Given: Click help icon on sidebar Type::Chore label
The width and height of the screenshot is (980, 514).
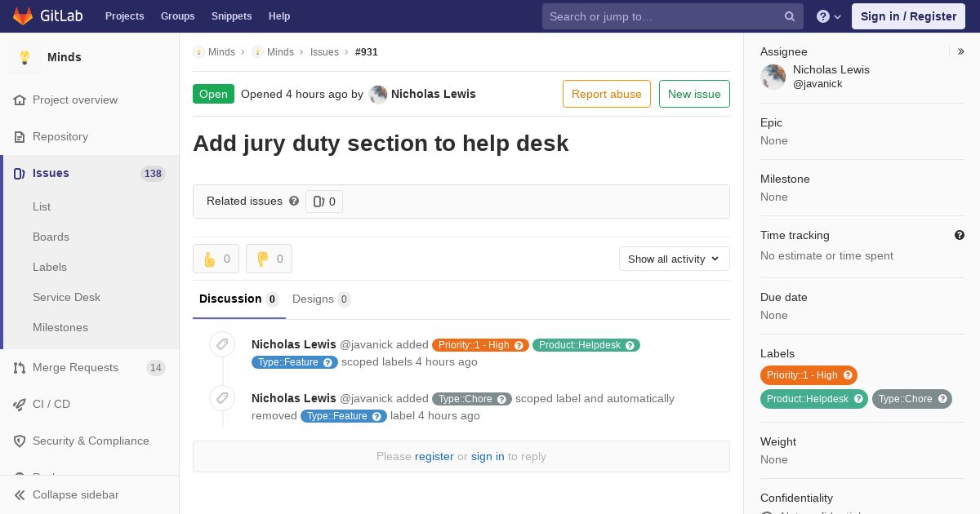Looking at the screenshot, I should [x=942, y=399].
